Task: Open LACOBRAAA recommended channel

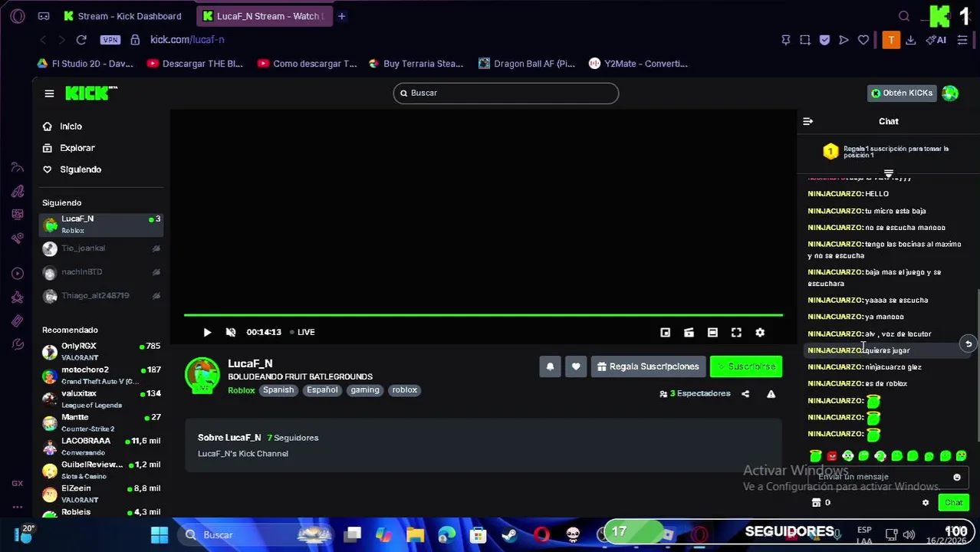Action: pos(101,447)
